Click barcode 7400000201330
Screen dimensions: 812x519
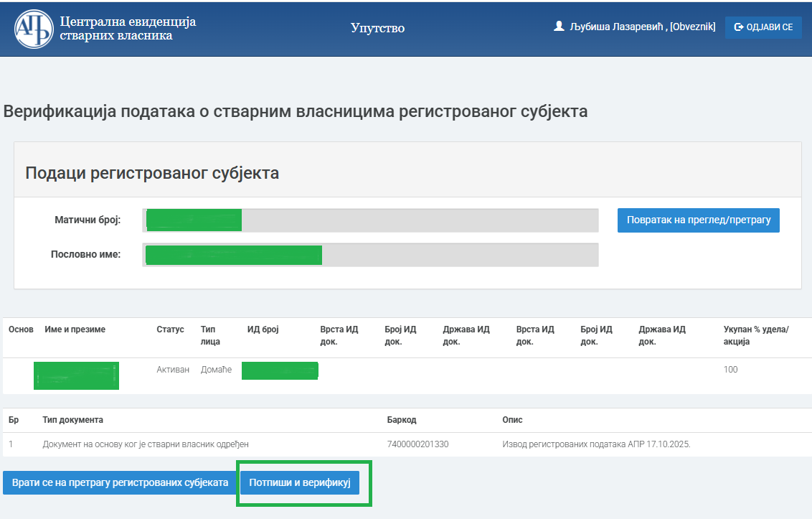(x=418, y=444)
